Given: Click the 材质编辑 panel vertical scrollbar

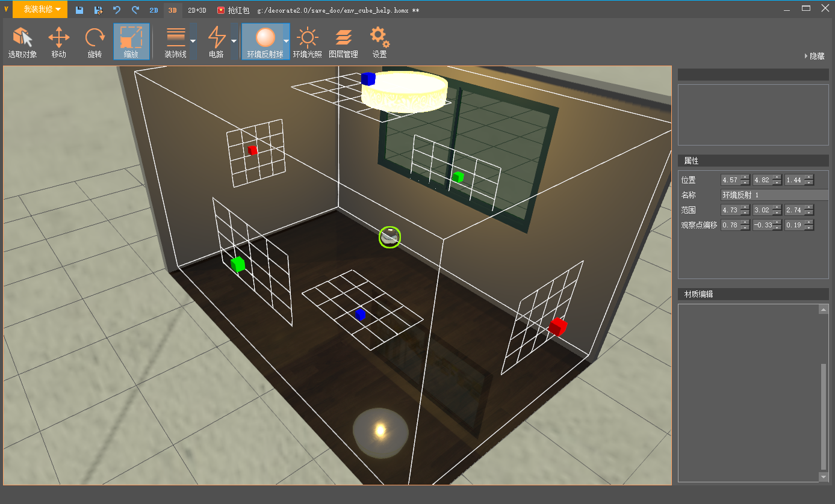Looking at the screenshot, I should point(824,416).
